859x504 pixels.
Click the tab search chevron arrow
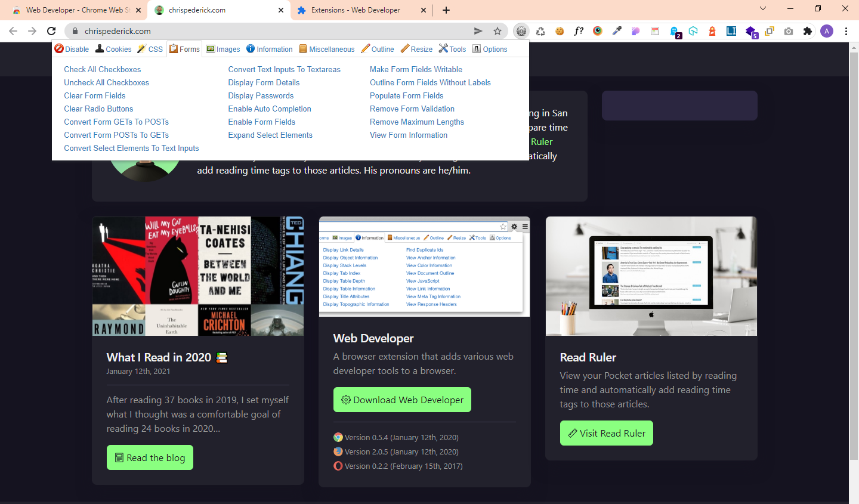(x=763, y=9)
